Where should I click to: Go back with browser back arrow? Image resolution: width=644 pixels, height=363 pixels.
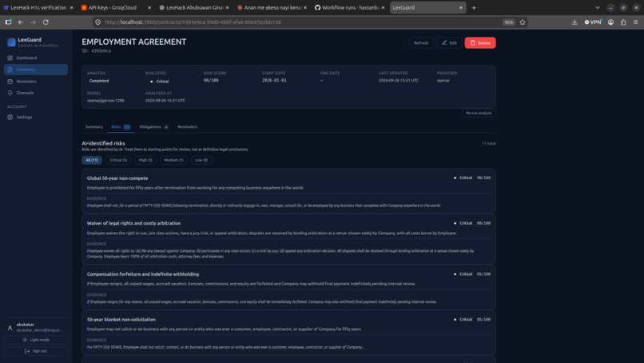pyautogui.click(x=21, y=22)
